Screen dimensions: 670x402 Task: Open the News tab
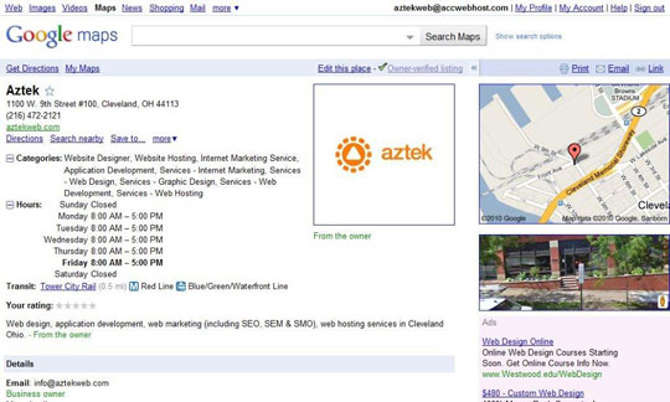pyautogui.click(x=132, y=8)
